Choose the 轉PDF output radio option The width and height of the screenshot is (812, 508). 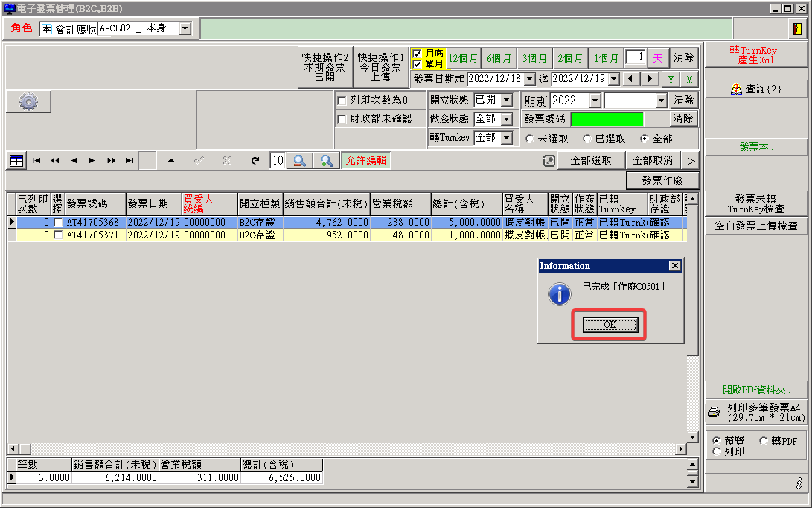pos(764,441)
